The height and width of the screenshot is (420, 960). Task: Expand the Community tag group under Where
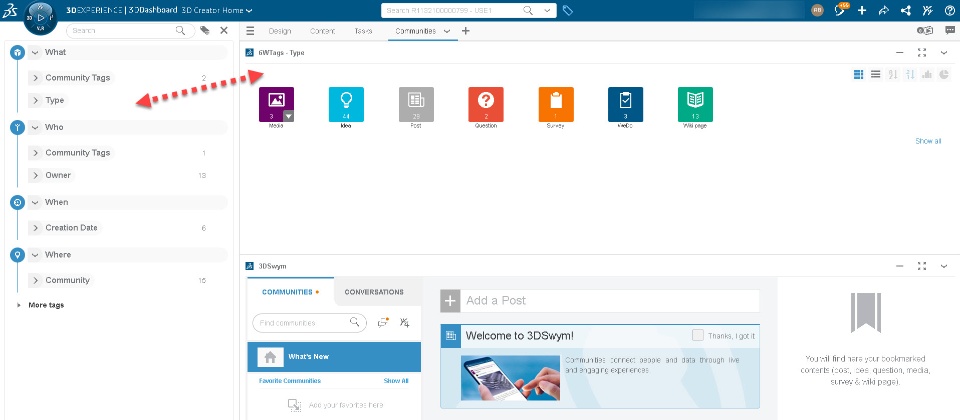pos(36,280)
